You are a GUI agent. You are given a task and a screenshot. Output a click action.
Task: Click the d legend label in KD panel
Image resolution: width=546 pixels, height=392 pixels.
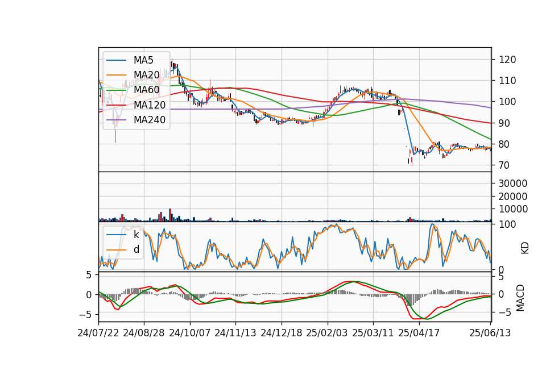136,249
